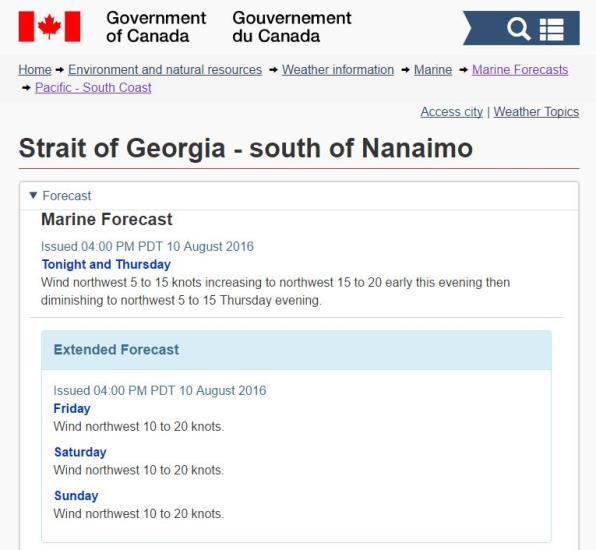Click the Forecast summary label
Screen dimensions: 596x550
pyautogui.click(x=67, y=196)
